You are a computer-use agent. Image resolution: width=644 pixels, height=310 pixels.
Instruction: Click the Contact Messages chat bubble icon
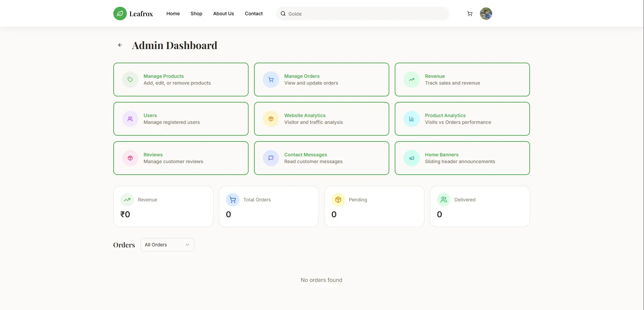point(271,158)
